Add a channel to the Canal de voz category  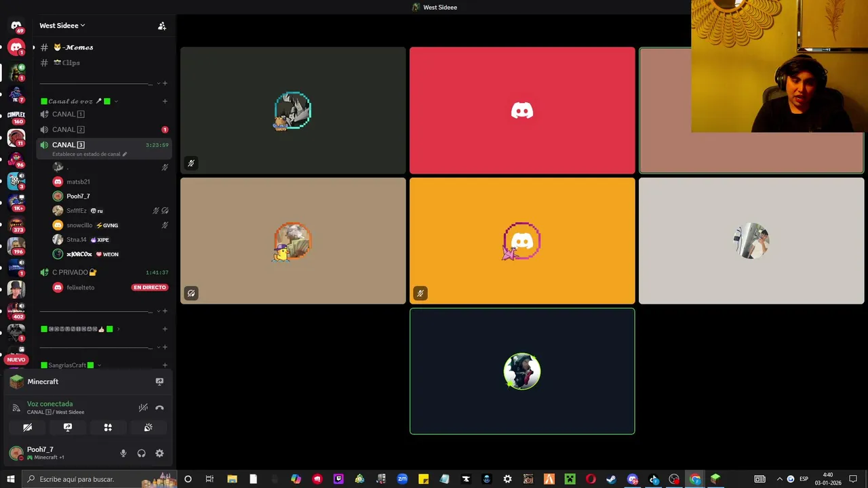click(165, 102)
